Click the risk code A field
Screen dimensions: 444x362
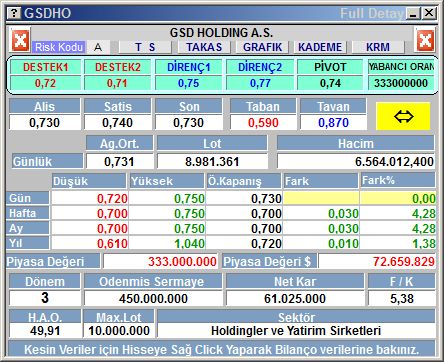[98, 47]
